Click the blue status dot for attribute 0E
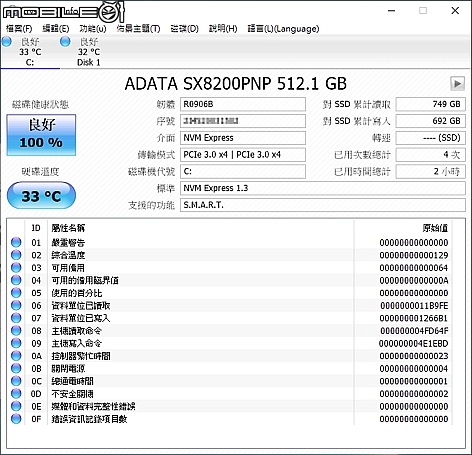 (16, 406)
